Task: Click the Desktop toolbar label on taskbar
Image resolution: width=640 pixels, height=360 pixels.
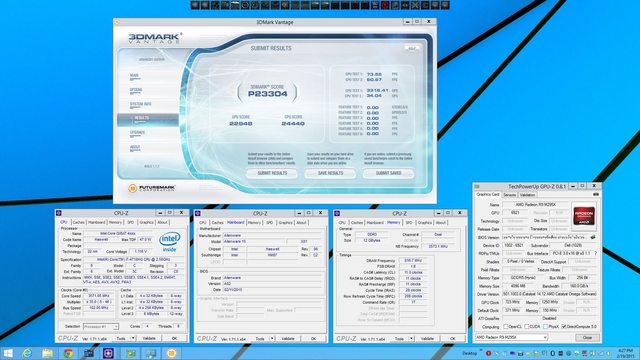Action: (x=469, y=353)
